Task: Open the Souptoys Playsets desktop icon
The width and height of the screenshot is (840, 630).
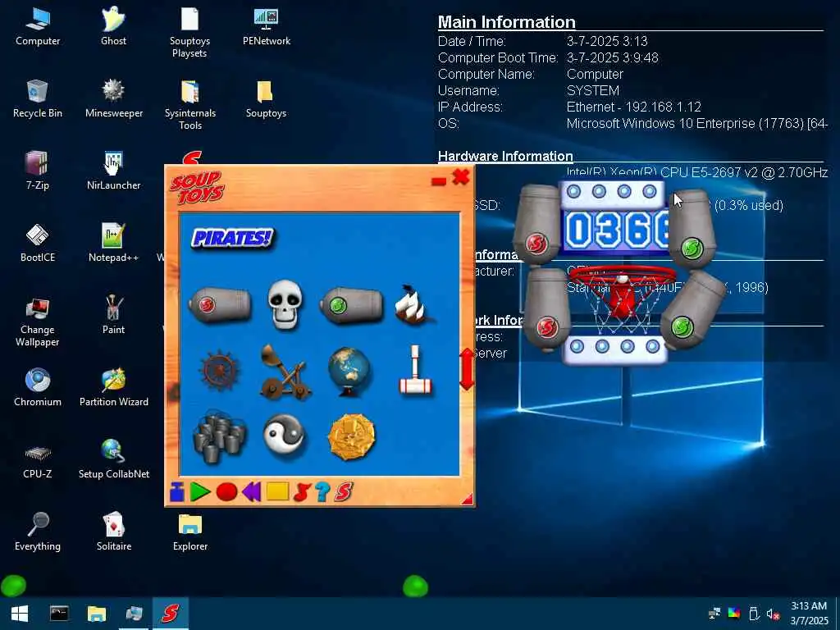Action: [189, 32]
